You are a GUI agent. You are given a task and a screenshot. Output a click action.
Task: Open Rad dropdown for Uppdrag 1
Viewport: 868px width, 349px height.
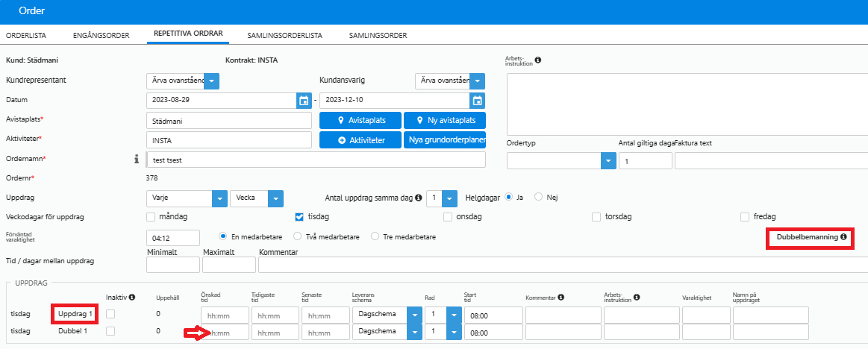click(454, 315)
